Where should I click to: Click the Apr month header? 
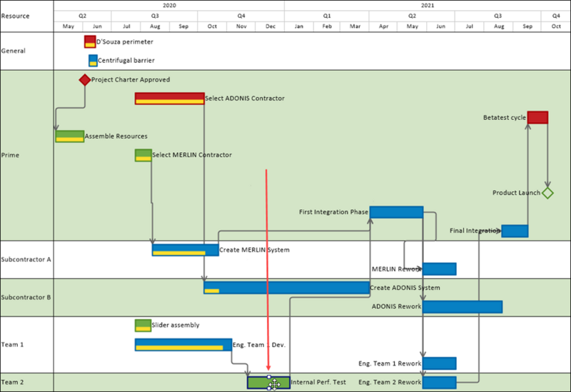383,26
